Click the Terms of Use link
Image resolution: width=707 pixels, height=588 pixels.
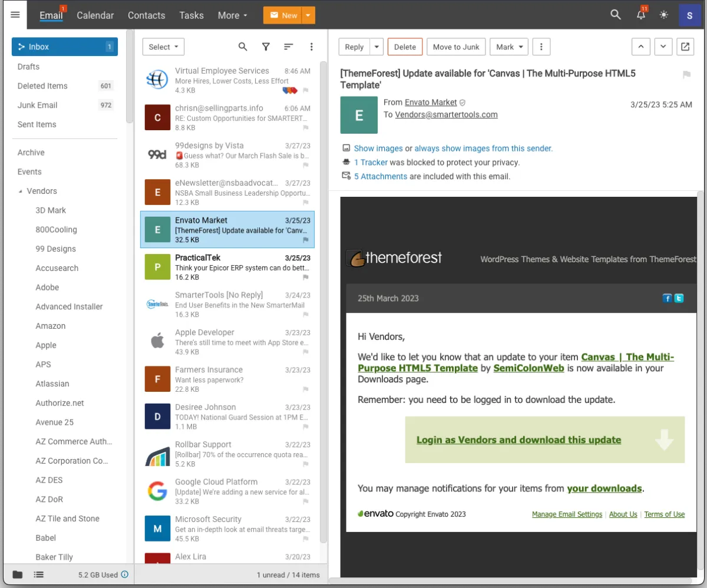coord(665,514)
